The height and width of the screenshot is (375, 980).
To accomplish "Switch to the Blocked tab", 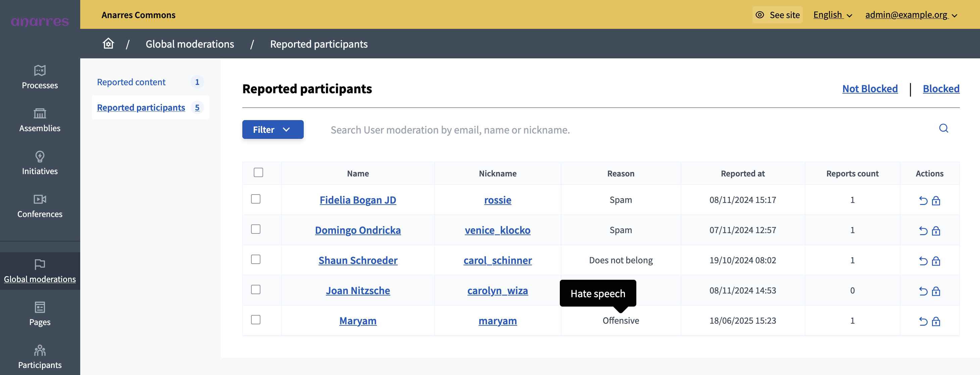I will 941,88.
